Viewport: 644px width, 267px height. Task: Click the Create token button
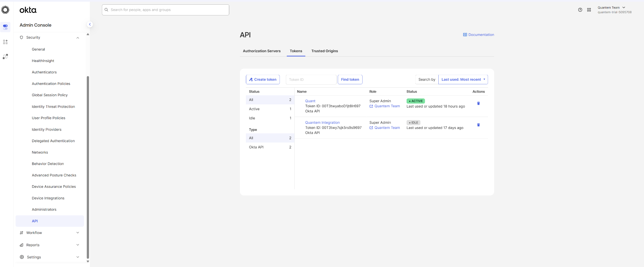(263, 80)
